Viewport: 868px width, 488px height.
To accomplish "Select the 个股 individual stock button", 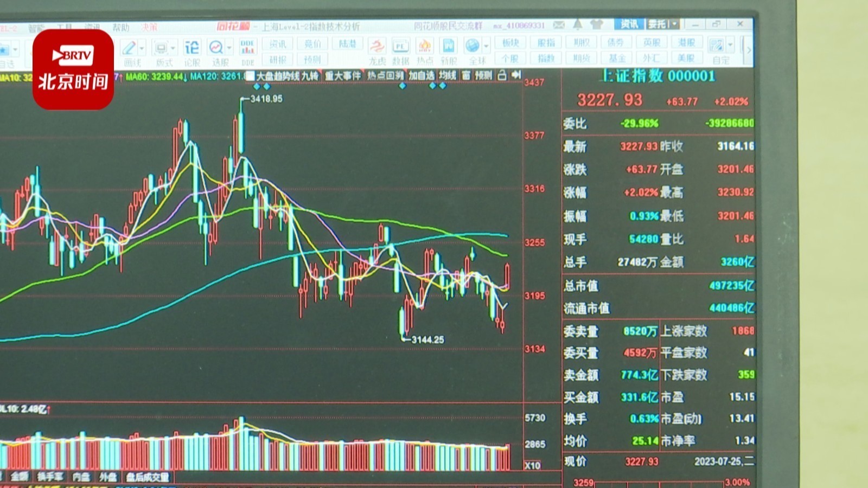I will tap(510, 58).
